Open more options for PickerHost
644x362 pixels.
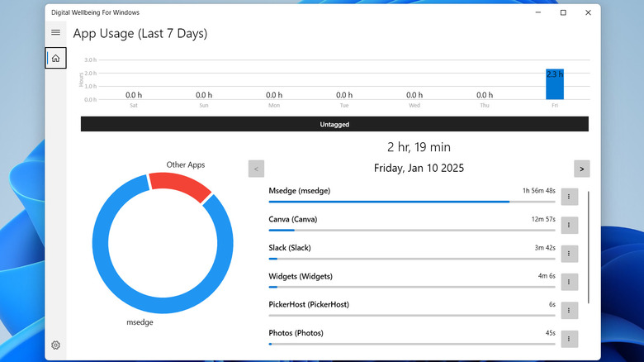[569, 310]
